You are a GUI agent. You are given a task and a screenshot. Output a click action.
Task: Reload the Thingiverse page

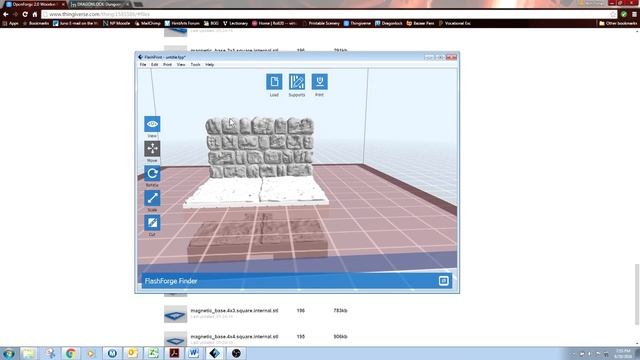tap(25, 14)
